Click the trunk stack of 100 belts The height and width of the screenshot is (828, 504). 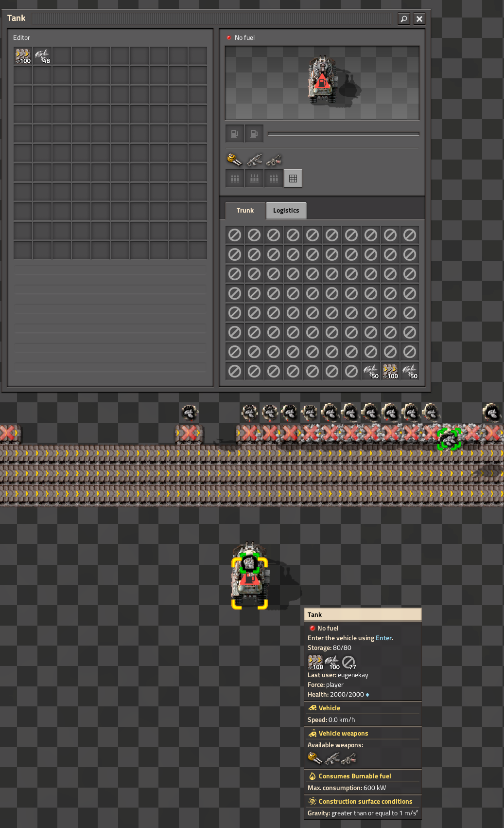click(390, 372)
